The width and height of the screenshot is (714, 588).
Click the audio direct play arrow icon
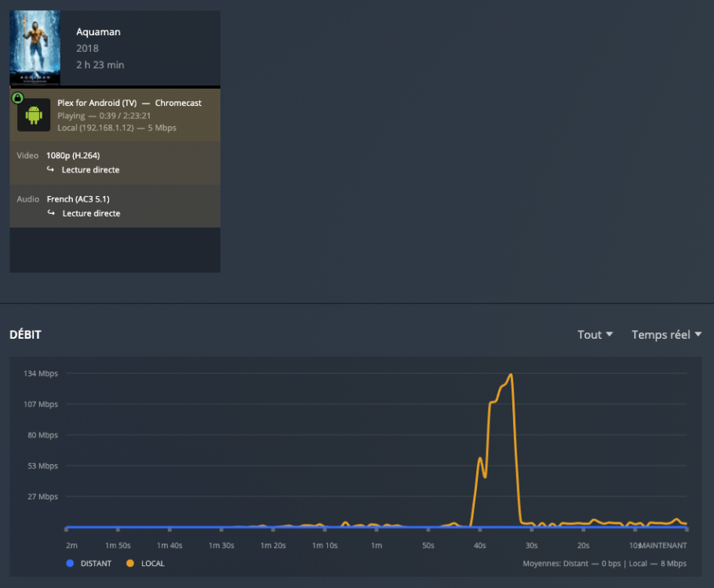point(51,213)
